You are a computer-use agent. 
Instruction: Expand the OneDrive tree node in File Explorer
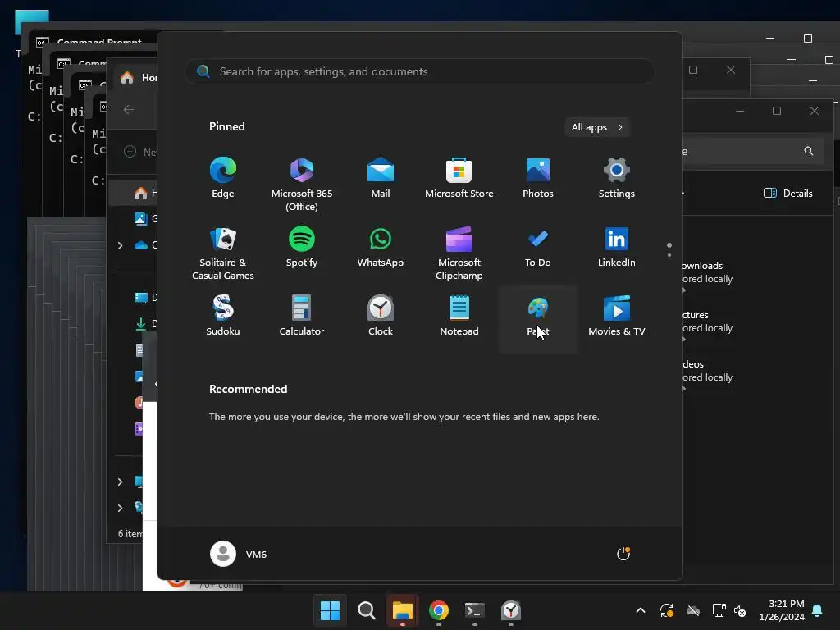coord(120,245)
